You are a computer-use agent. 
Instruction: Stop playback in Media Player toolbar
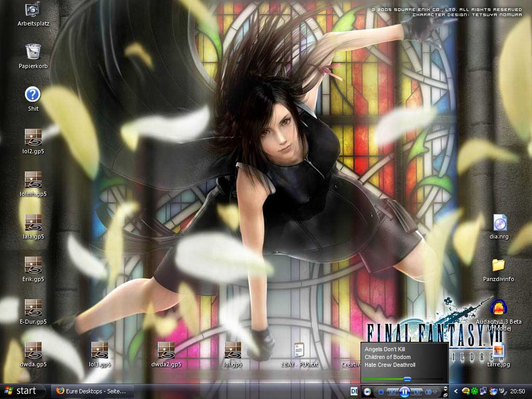click(381, 392)
